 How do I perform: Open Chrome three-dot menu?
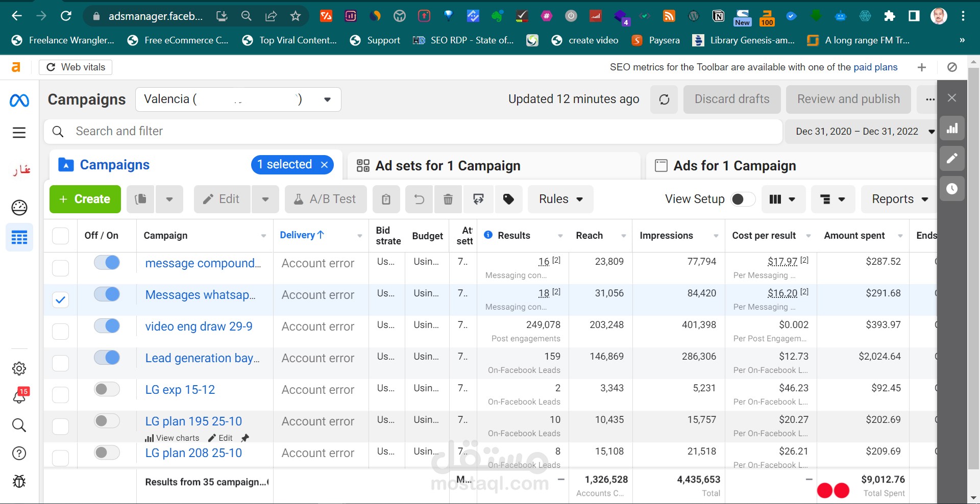coord(963,16)
